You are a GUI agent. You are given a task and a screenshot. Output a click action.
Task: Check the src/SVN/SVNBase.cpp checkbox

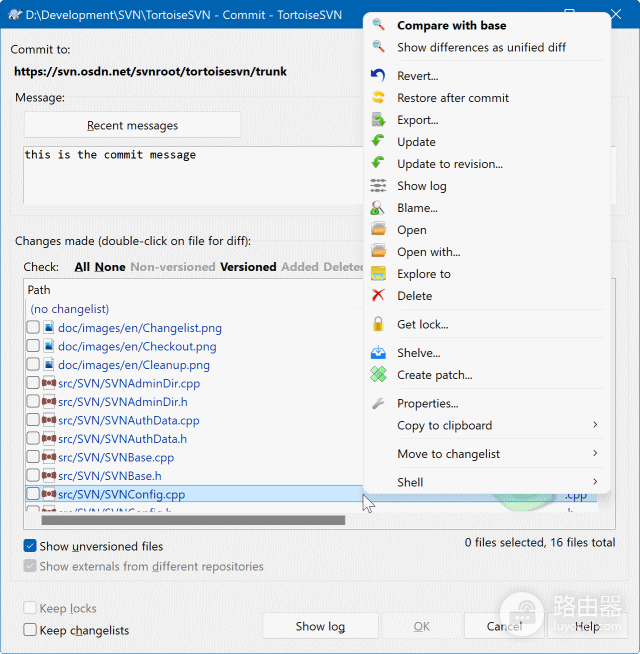pyautogui.click(x=33, y=457)
